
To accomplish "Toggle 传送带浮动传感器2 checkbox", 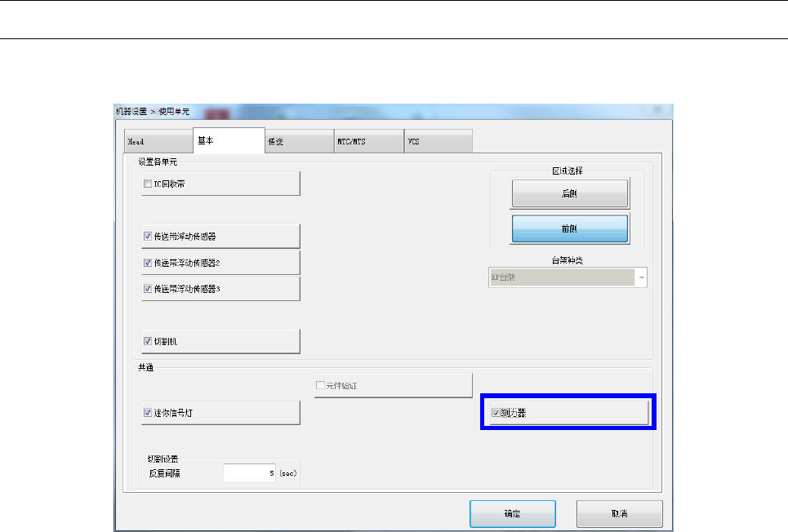I will coord(148,263).
